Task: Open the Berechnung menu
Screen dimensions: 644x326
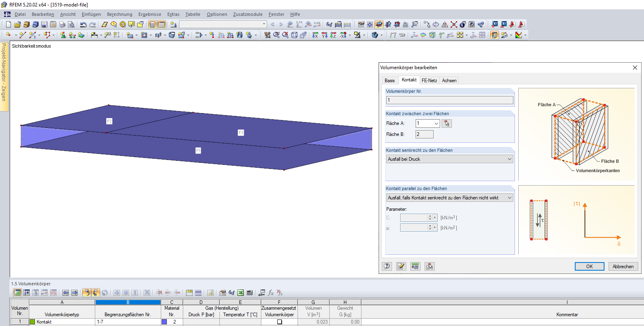Action: pyautogui.click(x=120, y=14)
